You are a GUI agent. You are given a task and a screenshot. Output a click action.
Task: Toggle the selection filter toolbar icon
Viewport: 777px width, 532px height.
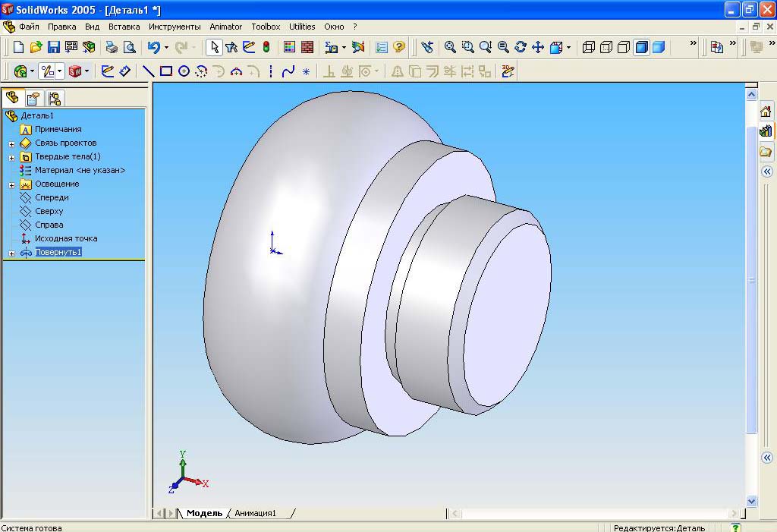[231, 47]
